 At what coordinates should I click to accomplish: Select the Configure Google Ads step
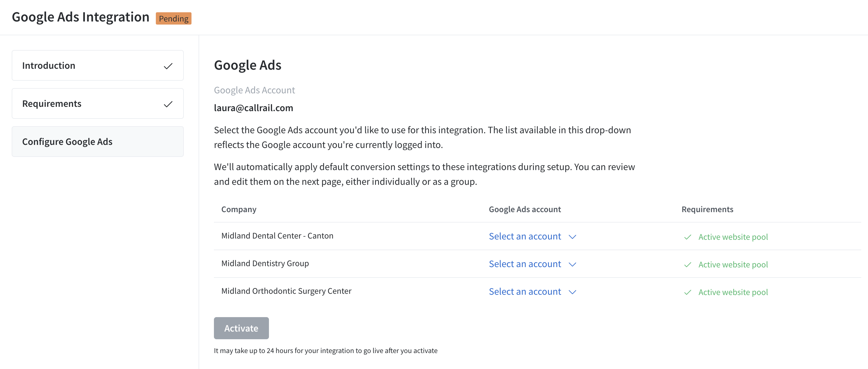[x=97, y=142]
